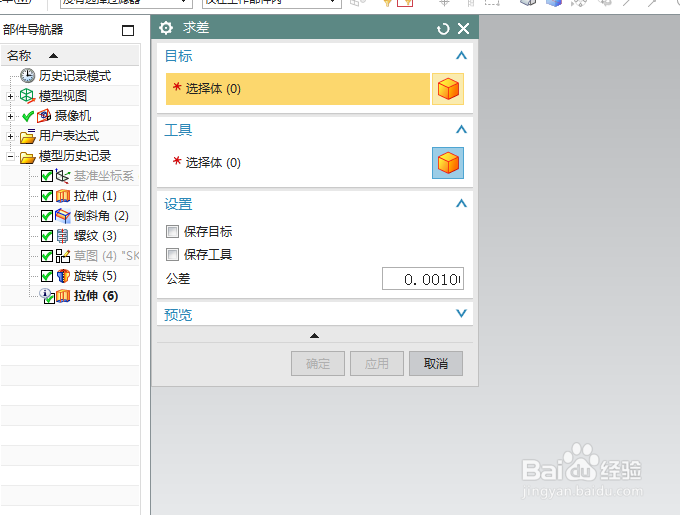The image size is (680, 515).
Task: Select the 模型视图 tree item
Action: (63, 96)
